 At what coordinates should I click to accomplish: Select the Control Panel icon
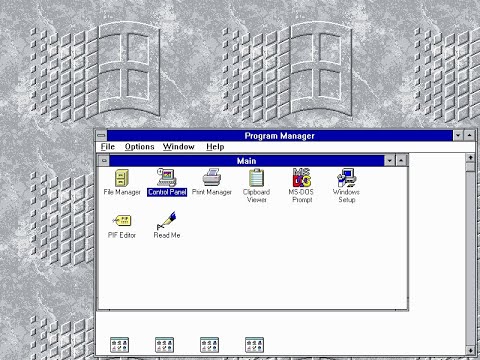pyautogui.click(x=167, y=177)
